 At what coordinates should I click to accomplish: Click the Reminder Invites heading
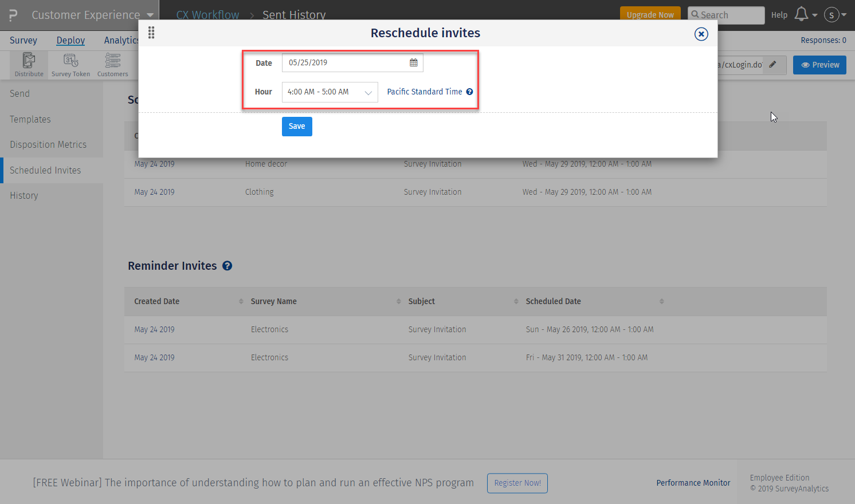(x=172, y=266)
